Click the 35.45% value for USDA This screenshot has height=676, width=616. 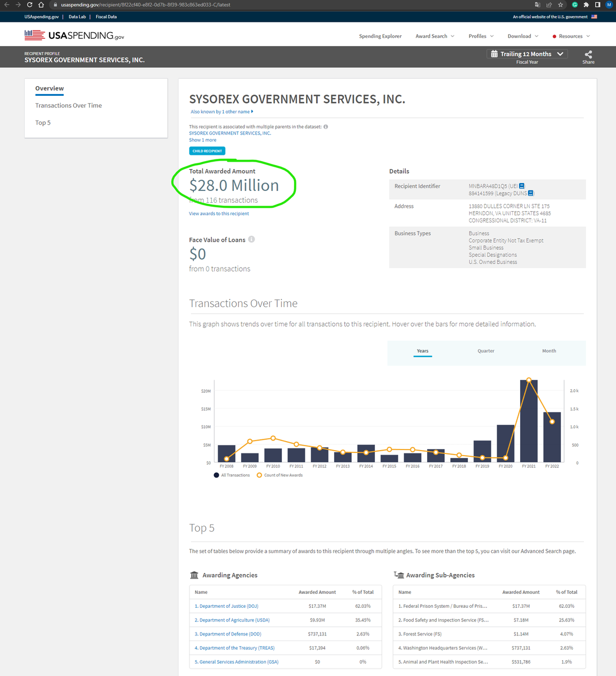pyautogui.click(x=362, y=620)
